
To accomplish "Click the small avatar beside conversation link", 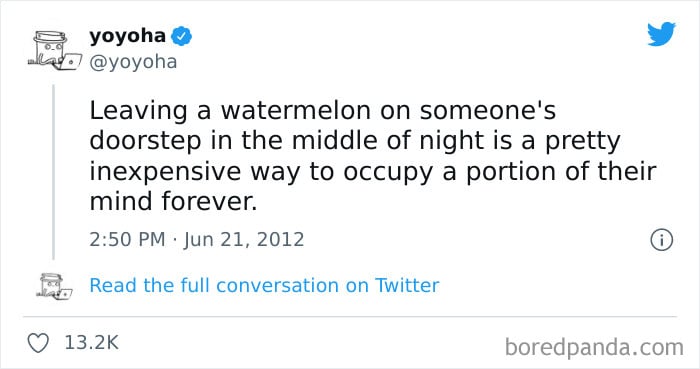I will point(54,286).
